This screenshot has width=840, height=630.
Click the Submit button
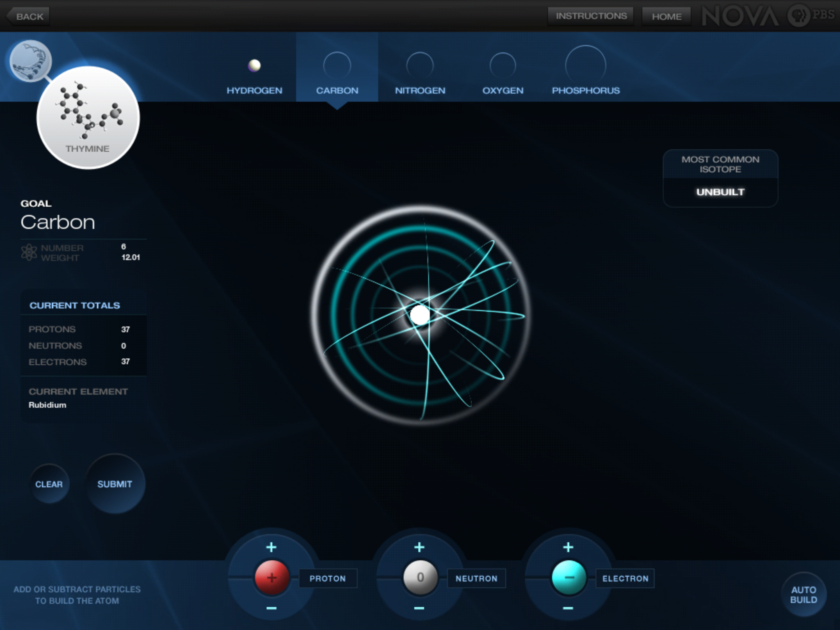(x=115, y=484)
